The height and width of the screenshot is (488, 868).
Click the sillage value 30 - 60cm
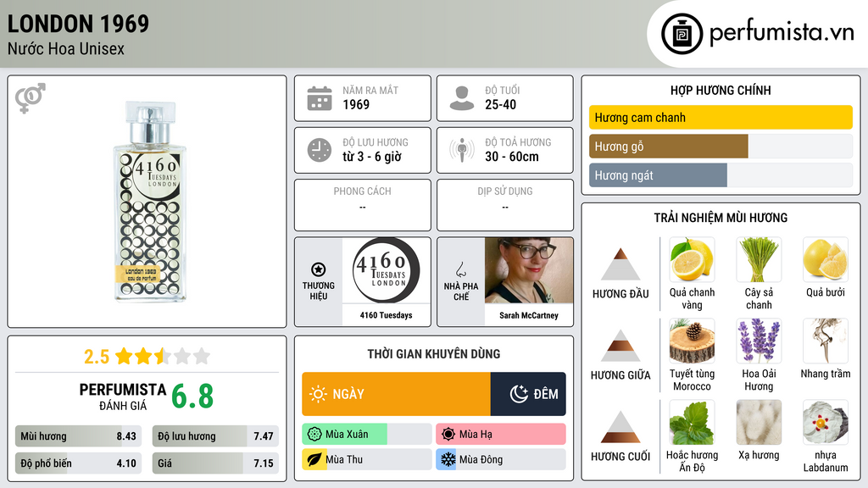coord(511,157)
